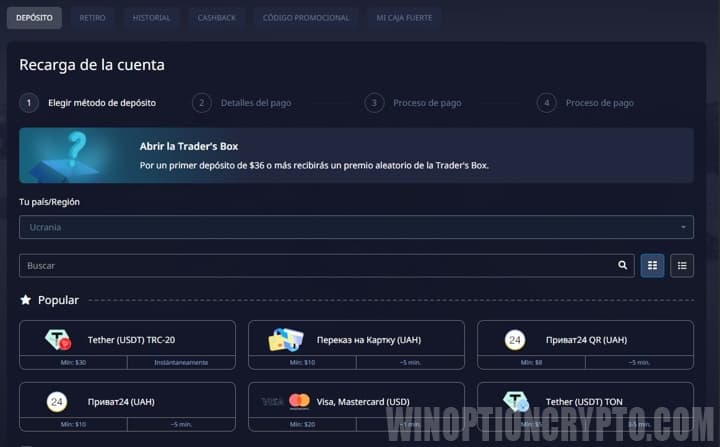The height and width of the screenshot is (447, 720).
Task: Switch to grid view layout
Action: [x=652, y=266]
